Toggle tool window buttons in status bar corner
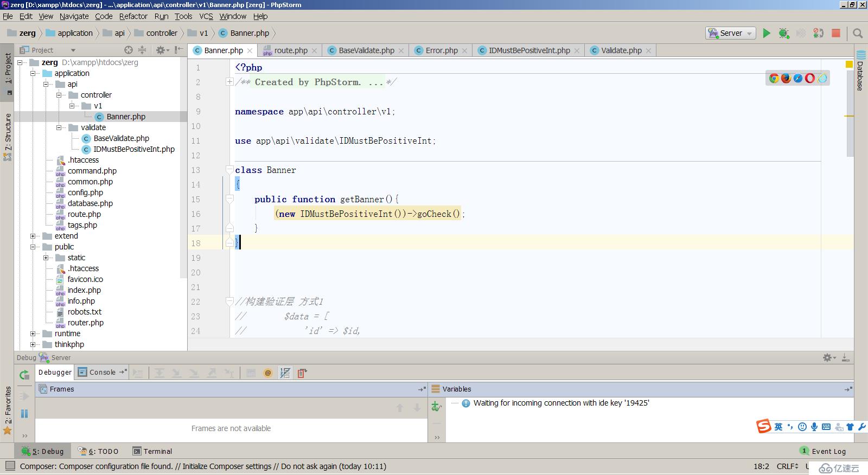This screenshot has height=475, width=868. click(10, 466)
